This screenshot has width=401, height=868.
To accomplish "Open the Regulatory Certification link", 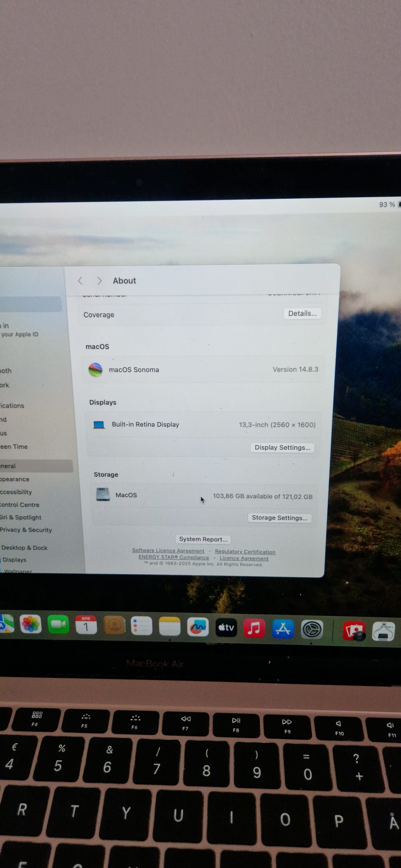I will coord(245,552).
